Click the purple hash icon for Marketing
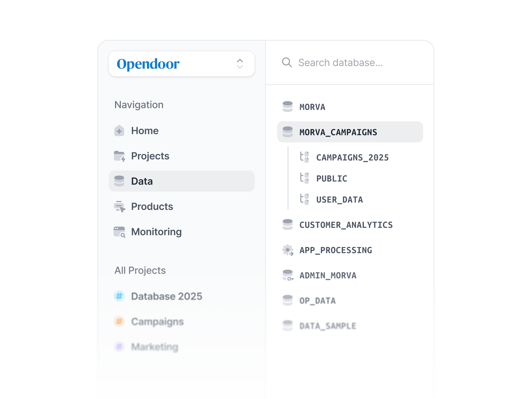Image resolution: width=532 pixels, height=399 pixels. click(x=119, y=347)
